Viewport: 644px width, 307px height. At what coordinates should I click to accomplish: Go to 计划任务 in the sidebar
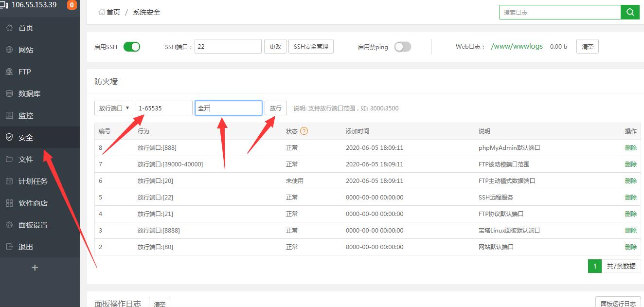33,181
